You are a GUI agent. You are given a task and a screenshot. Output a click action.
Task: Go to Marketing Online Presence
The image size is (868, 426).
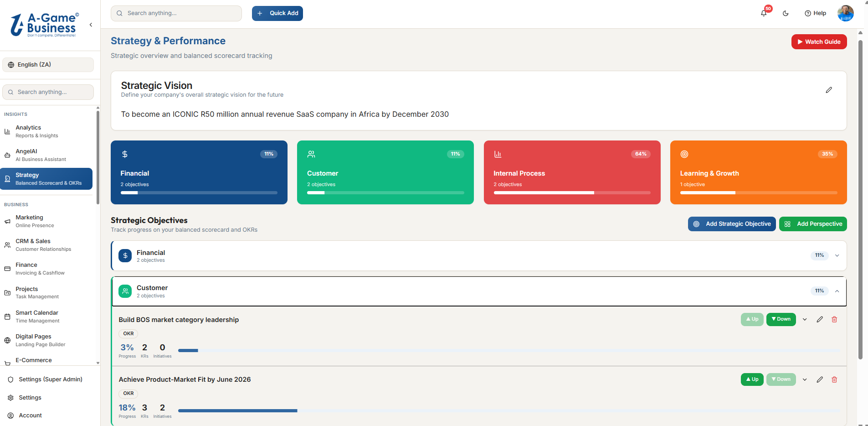click(x=46, y=221)
